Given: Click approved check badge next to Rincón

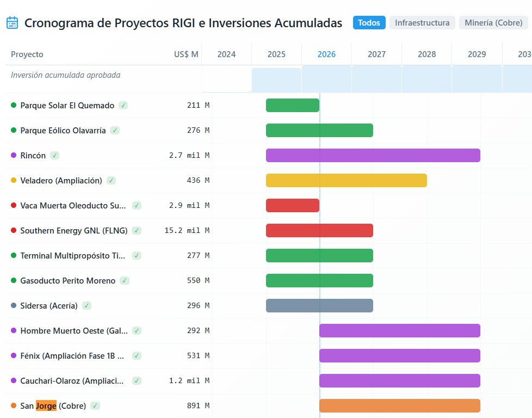Looking at the screenshot, I should pos(54,156).
